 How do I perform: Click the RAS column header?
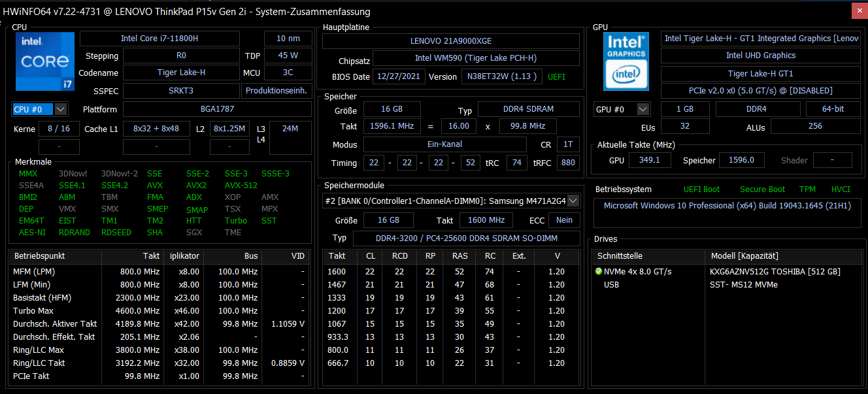[459, 256]
